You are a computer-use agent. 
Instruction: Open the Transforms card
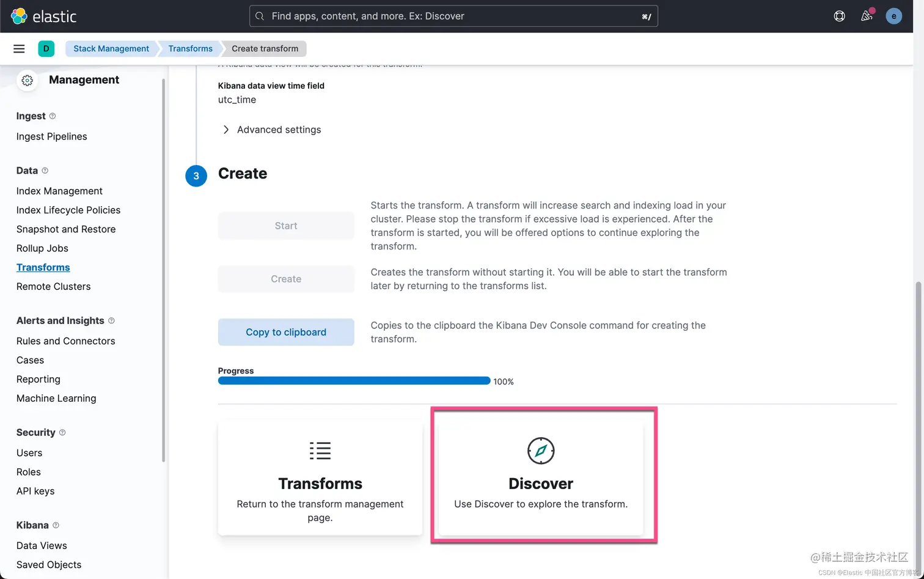click(320, 478)
